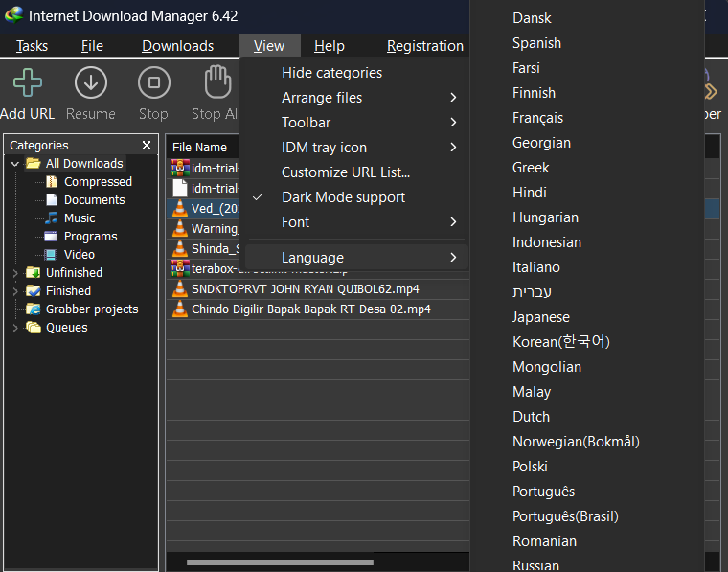Open the File menu
The height and width of the screenshot is (572, 728).
click(x=92, y=46)
